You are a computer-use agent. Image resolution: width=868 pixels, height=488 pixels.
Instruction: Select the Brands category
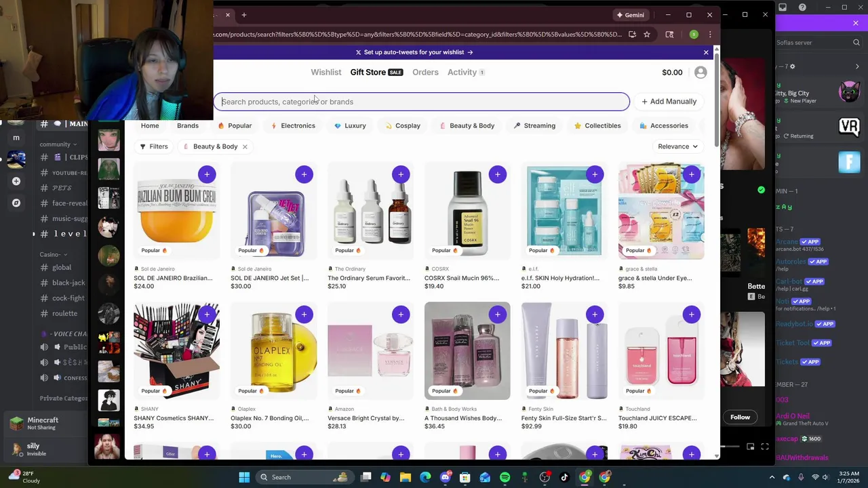(x=188, y=125)
